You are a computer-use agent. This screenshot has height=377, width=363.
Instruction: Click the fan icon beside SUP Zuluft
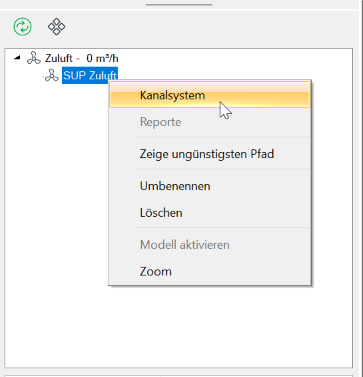(x=52, y=75)
